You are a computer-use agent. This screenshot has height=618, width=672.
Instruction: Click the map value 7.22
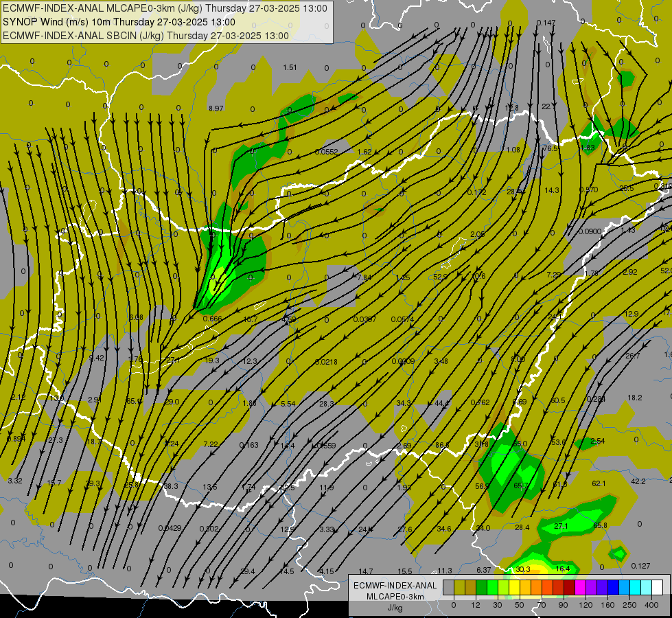pyautogui.click(x=211, y=444)
